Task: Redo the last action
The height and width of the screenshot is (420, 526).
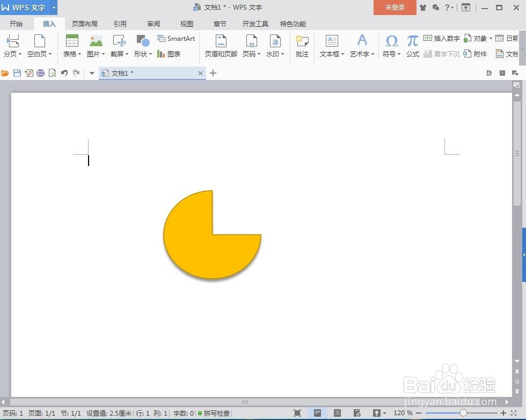Action: point(76,73)
